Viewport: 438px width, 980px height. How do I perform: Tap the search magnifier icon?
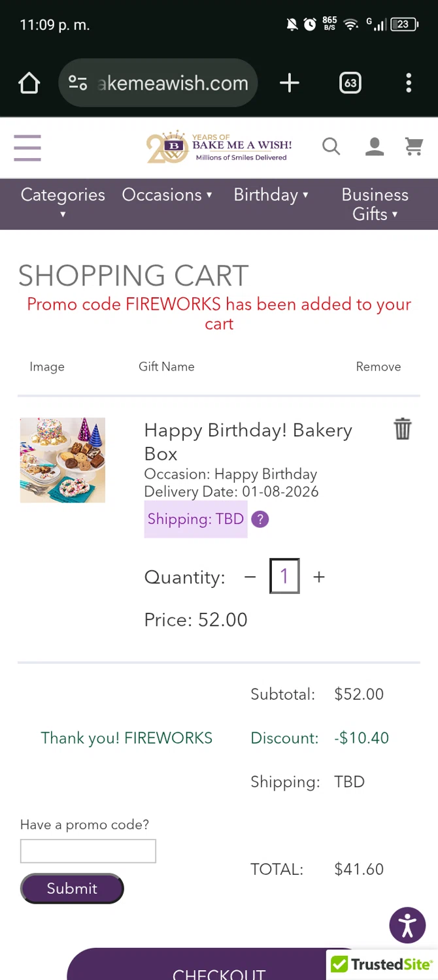pos(331,147)
